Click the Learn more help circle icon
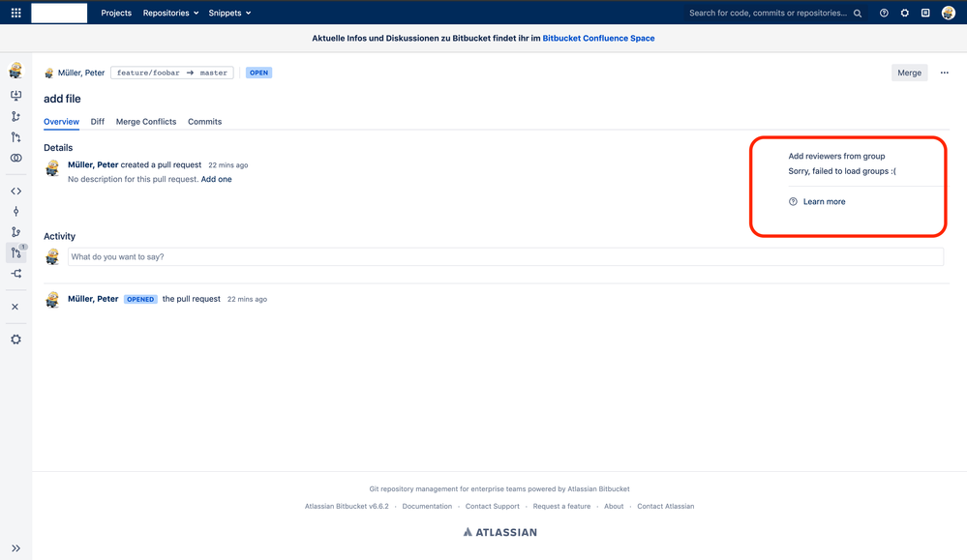967x560 pixels. click(x=793, y=201)
